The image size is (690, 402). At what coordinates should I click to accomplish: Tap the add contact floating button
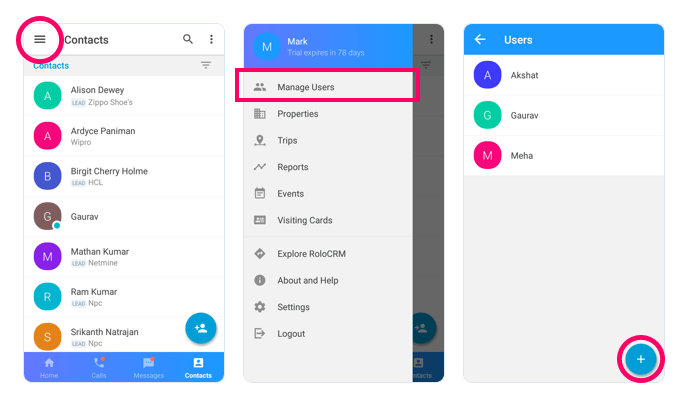201,328
